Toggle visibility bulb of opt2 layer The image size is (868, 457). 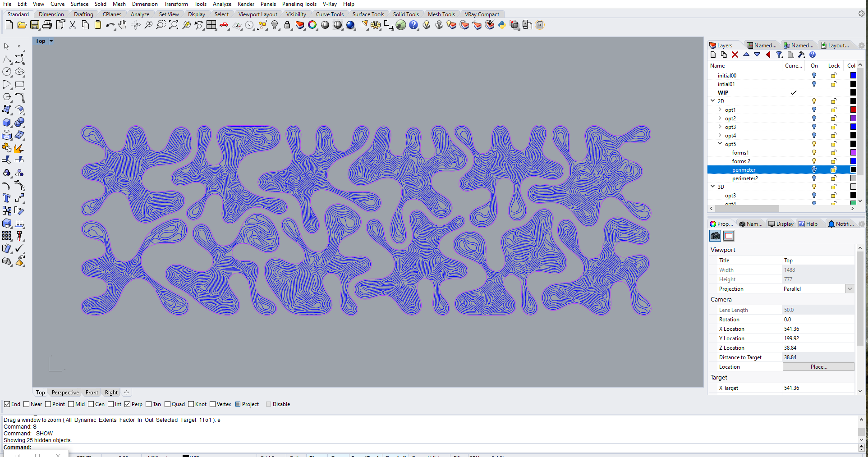pos(814,119)
